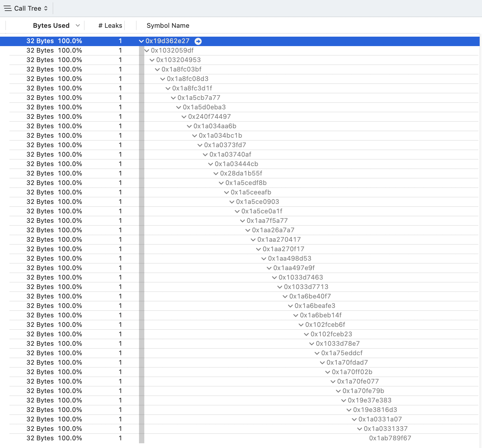
Task: Select the 0x1aa498d53 symbol row
Action: tap(289, 259)
